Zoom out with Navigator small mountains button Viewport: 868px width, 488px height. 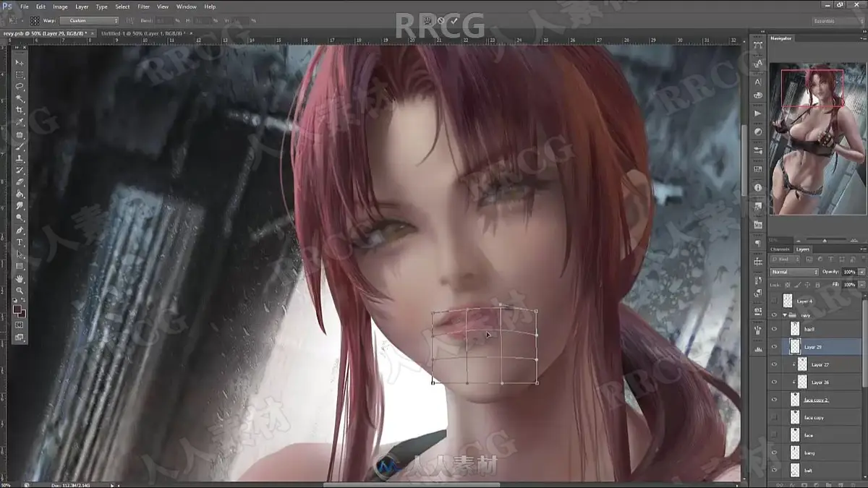pyautogui.click(x=798, y=239)
